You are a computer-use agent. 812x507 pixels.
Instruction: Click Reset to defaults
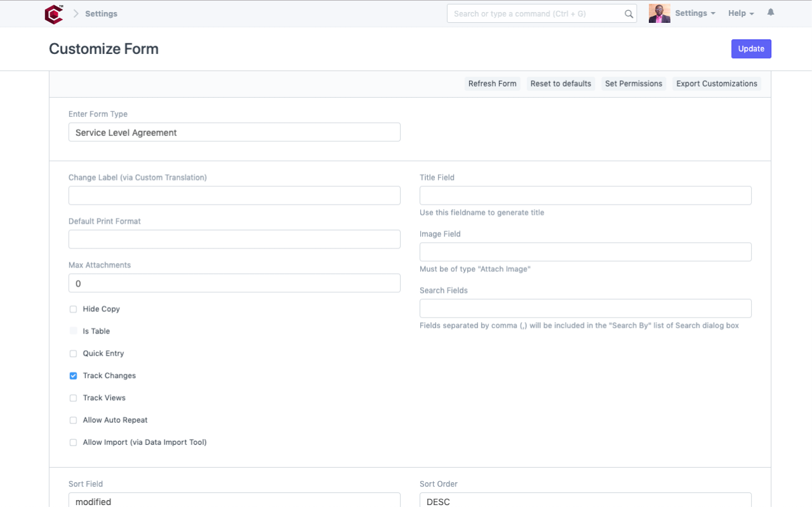coord(561,83)
